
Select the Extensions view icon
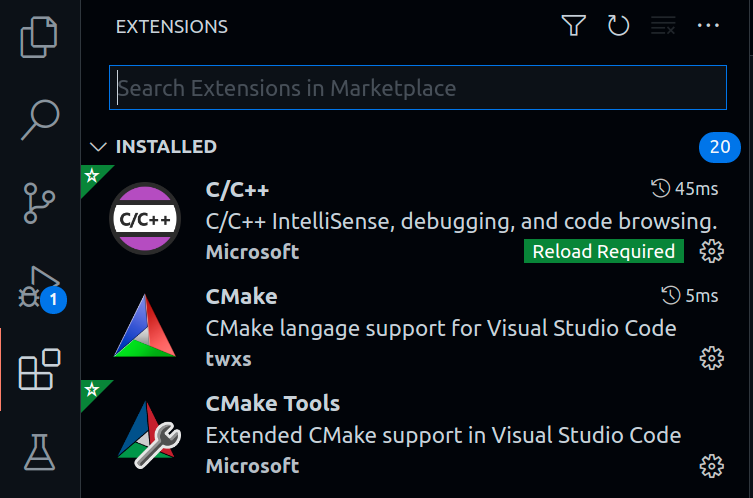[39, 371]
